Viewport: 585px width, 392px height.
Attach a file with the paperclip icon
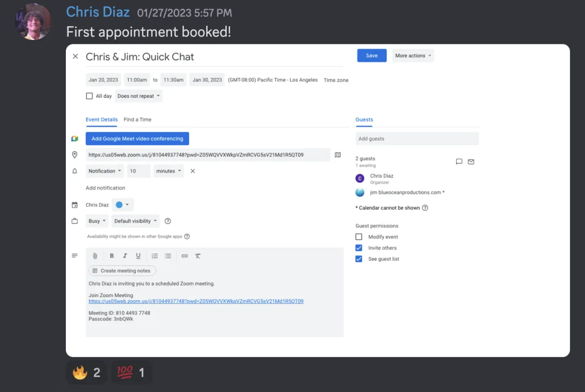pyautogui.click(x=95, y=256)
